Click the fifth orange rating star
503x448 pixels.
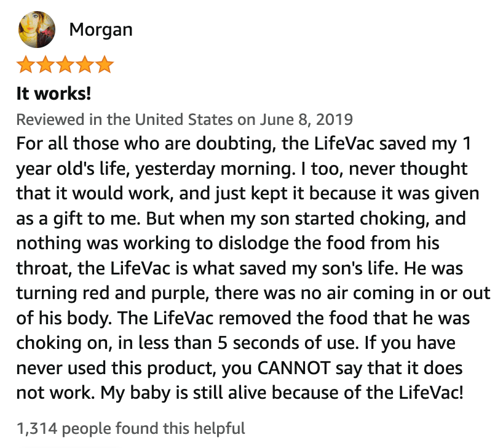click(105, 65)
